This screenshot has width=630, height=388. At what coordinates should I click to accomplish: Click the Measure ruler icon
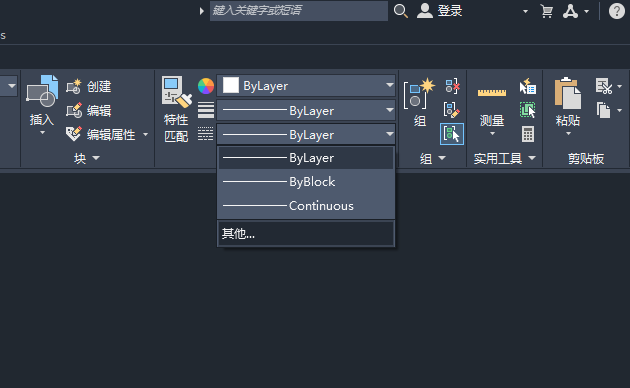pyautogui.click(x=492, y=93)
